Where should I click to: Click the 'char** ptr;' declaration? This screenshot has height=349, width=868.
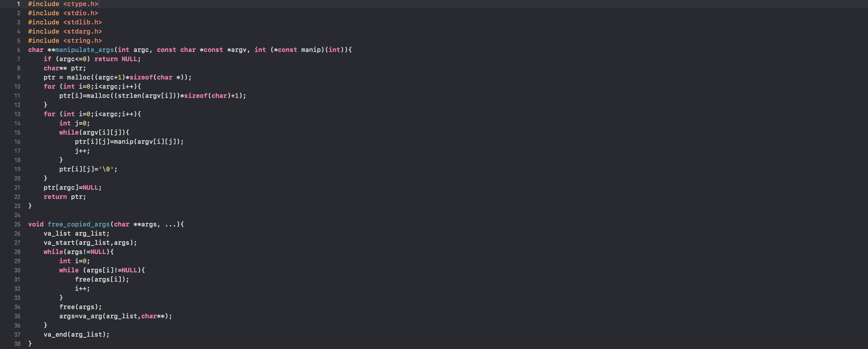point(65,68)
